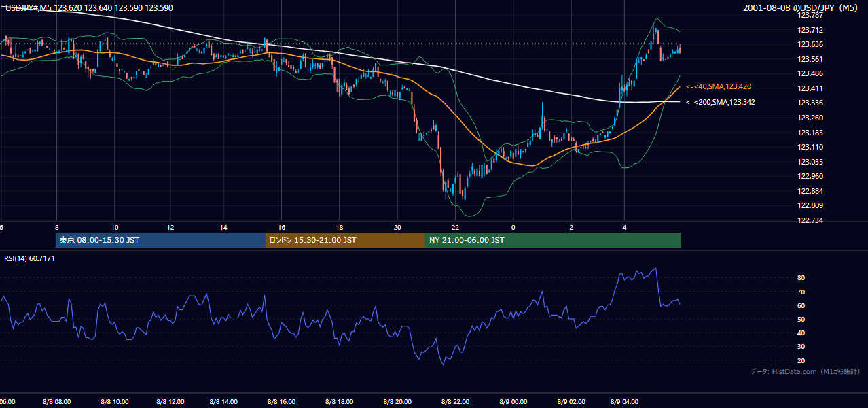Click the '8/8 22:00' bottom time label
The height and width of the screenshot is (408, 868).
454,402
